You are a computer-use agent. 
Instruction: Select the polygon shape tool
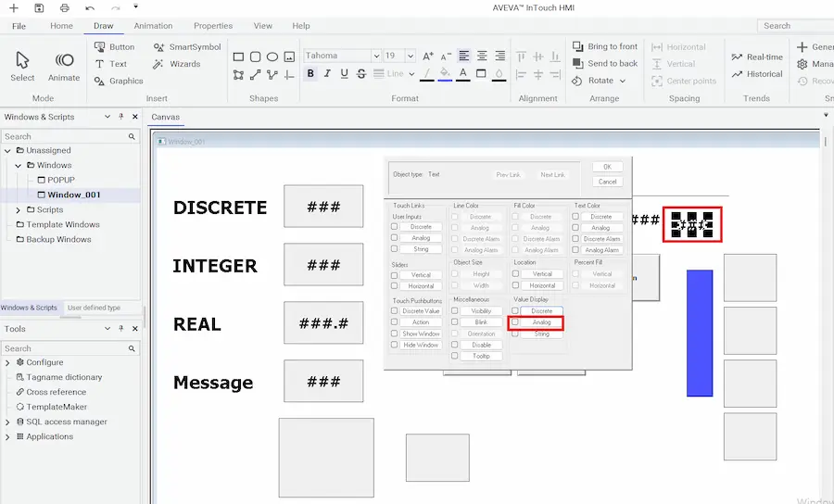[238, 75]
